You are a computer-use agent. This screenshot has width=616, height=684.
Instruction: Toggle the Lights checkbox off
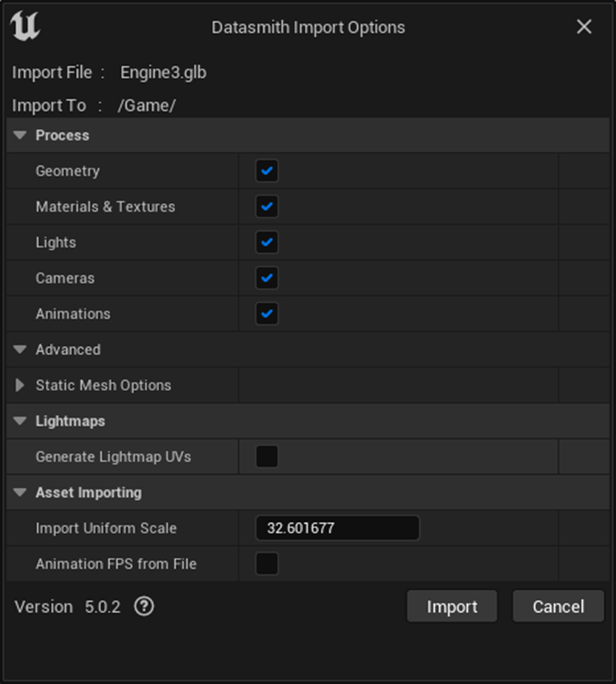point(267,242)
